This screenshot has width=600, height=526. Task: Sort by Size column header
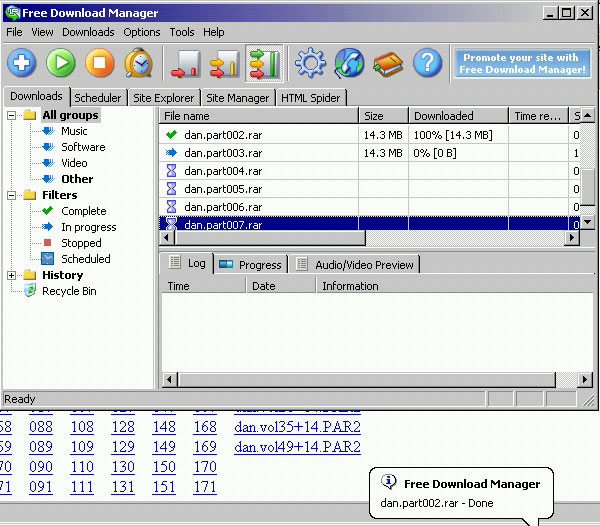pyautogui.click(x=383, y=116)
